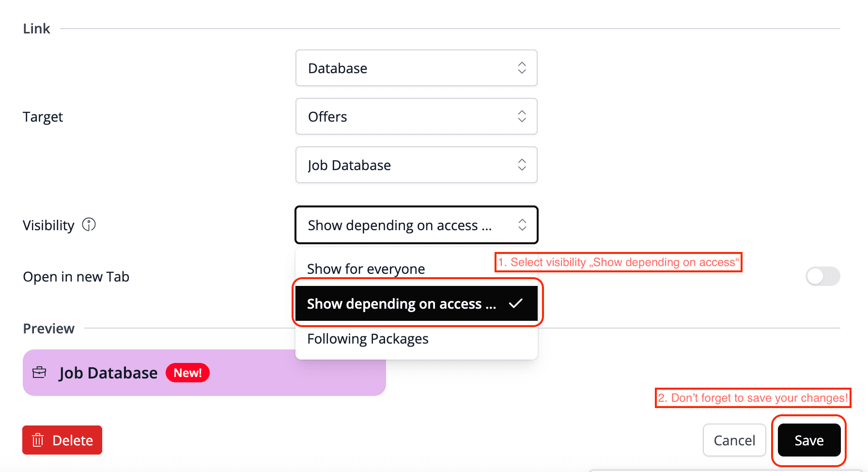The width and height of the screenshot is (868, 472).
Task: Choose the Following Packages option
Action: pos(368,339)
